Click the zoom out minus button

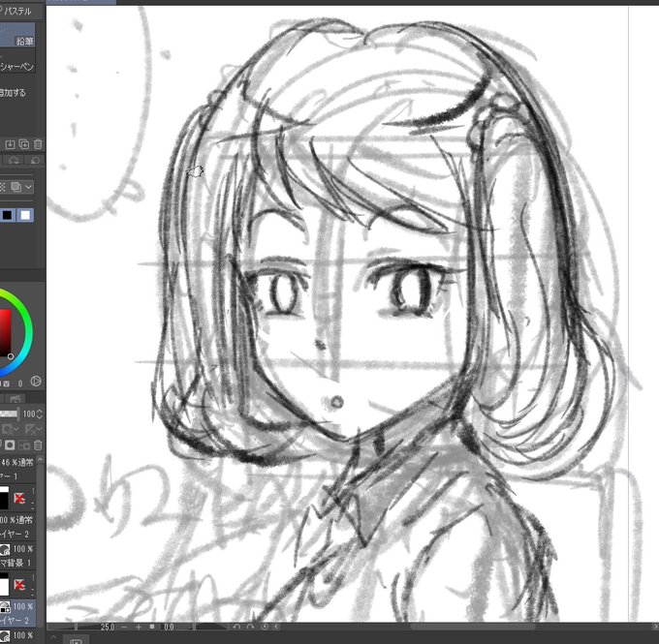tap(124, 627)
